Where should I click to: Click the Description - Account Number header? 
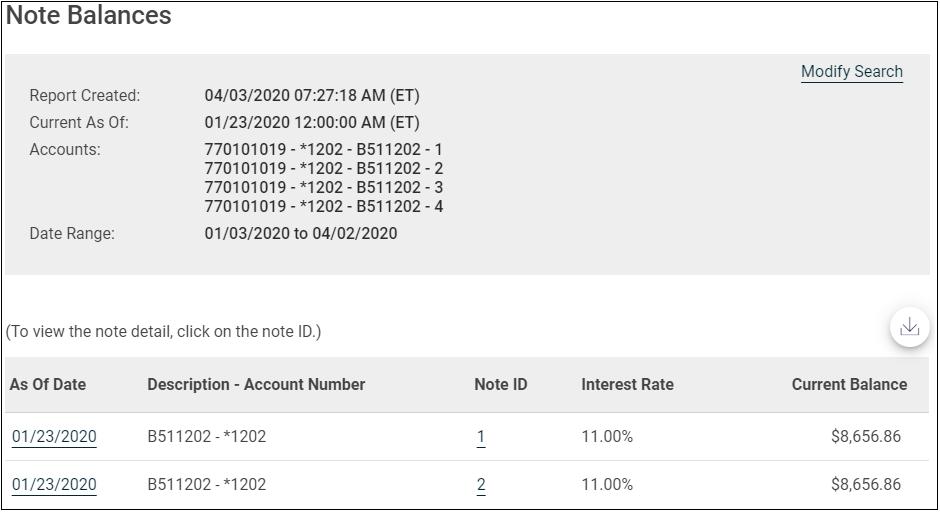coord(256,384)
